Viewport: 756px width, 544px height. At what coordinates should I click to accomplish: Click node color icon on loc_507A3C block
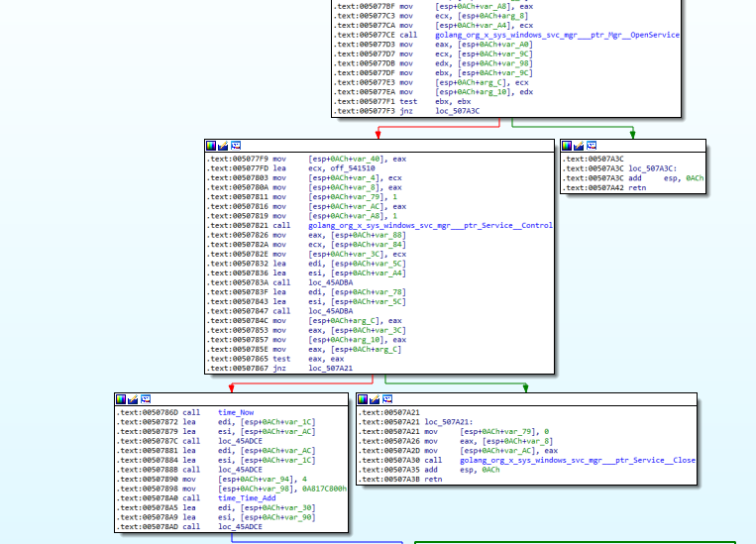tap(568, 146)
